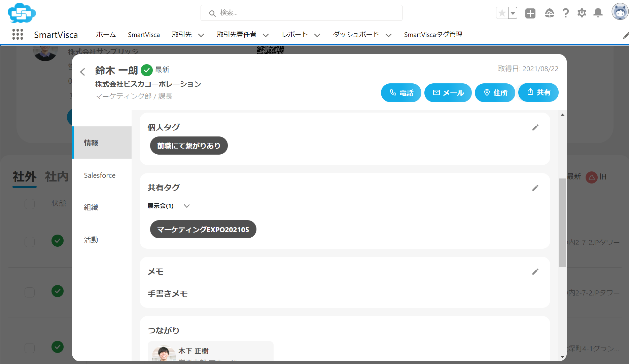Click the favorites star icon
The height and width of the screenshot is (364, 629).
point(502,13)
